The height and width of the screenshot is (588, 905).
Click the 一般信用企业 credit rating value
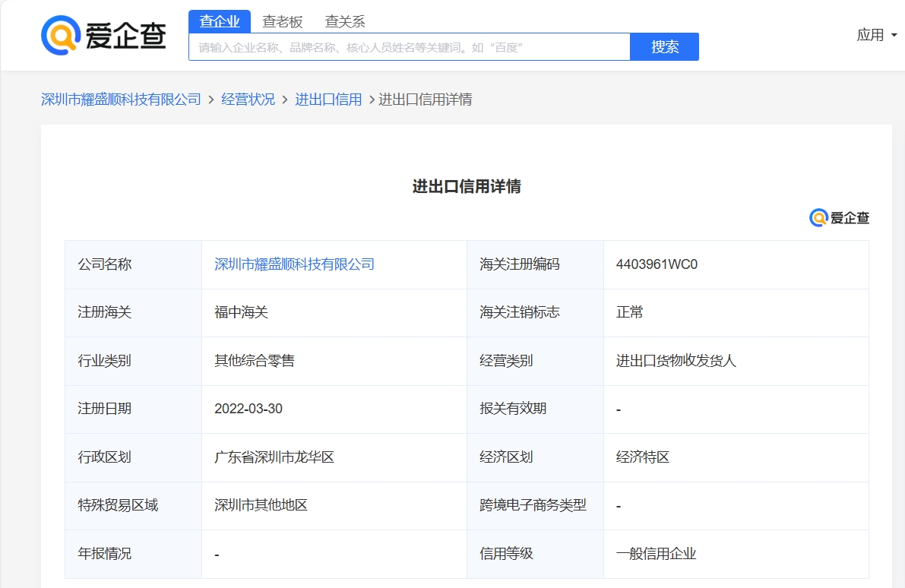click(x=656, y=554)
